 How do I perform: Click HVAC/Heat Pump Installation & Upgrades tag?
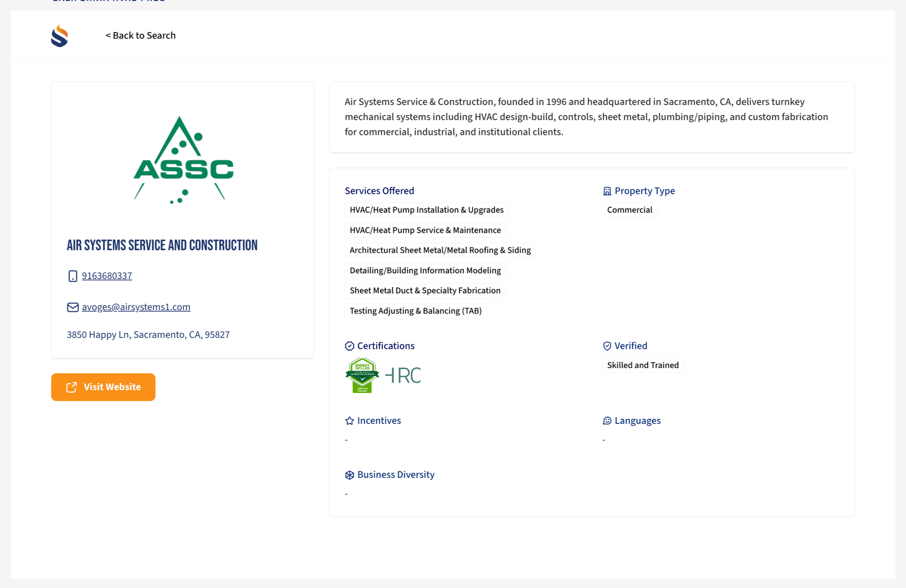[426, 210]
